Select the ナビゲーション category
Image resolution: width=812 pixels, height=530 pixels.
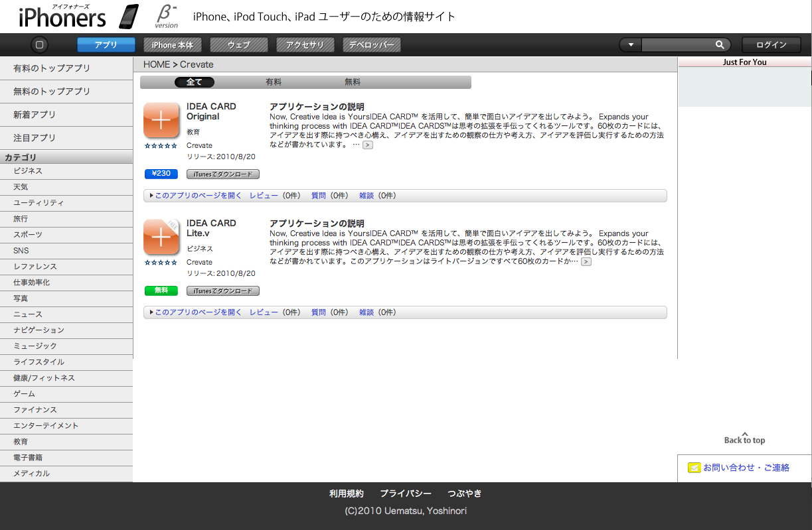click(x=66, y=330)
